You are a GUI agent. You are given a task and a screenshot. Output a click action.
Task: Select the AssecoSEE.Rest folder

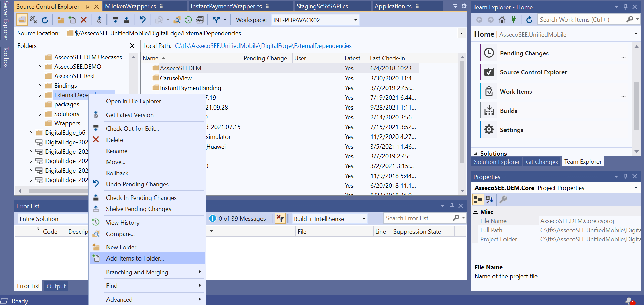[74, 76]
